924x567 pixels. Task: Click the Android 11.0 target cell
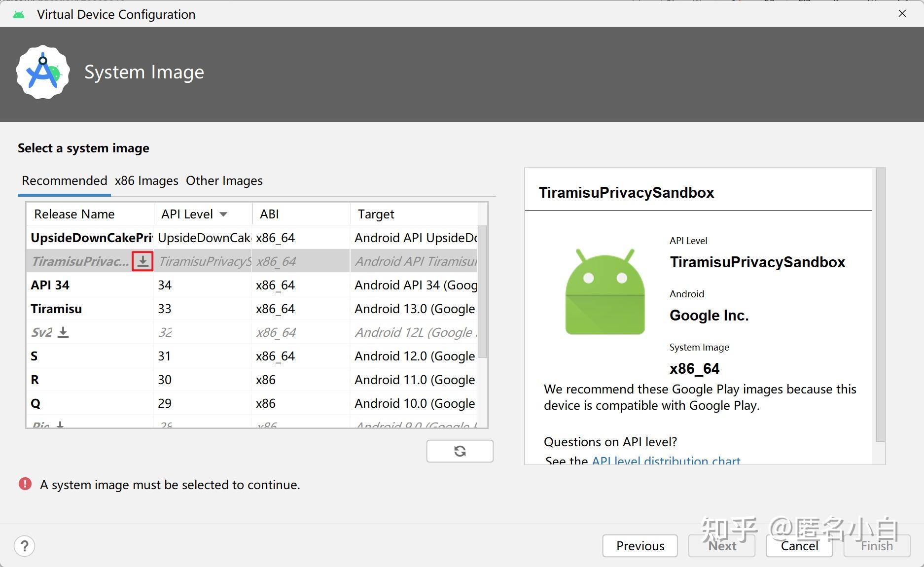coord(414,380)
